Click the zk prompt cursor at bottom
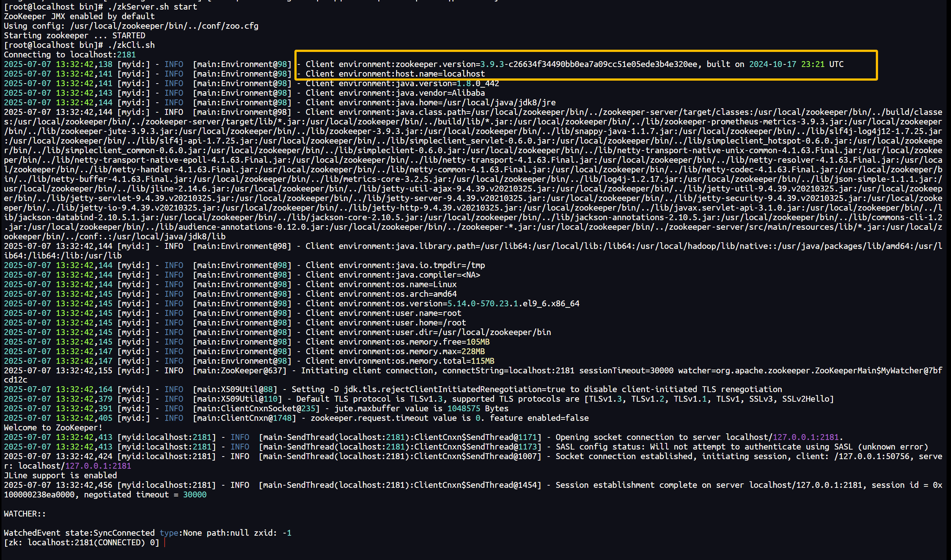This screenshot has height=560, width=951. [165, 543]
